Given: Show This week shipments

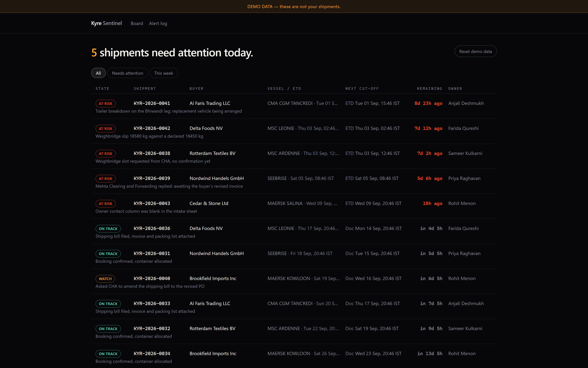Looking at the screenshot, I should click(x=164, y=73).
